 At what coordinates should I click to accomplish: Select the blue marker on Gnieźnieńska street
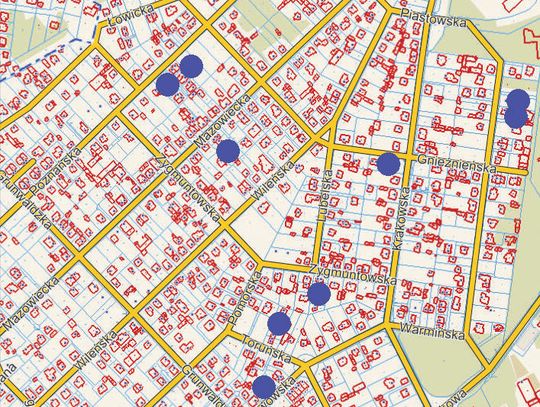tap(388, 164)
